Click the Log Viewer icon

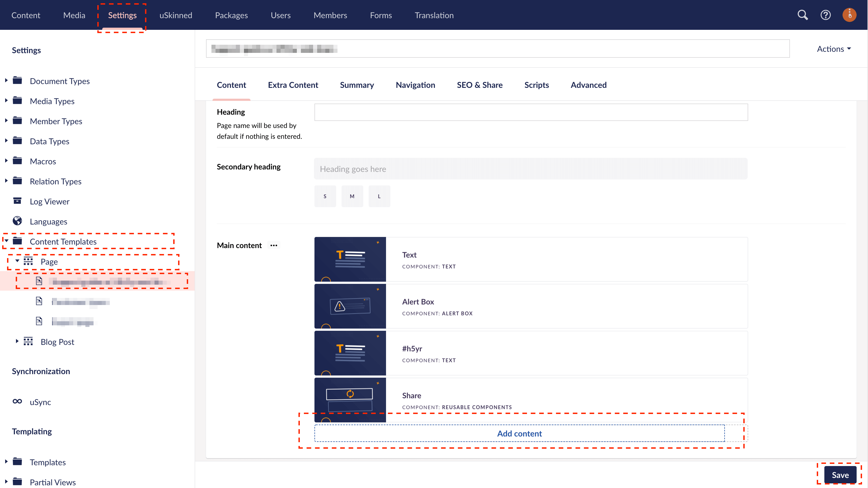[x=17, y=201]
